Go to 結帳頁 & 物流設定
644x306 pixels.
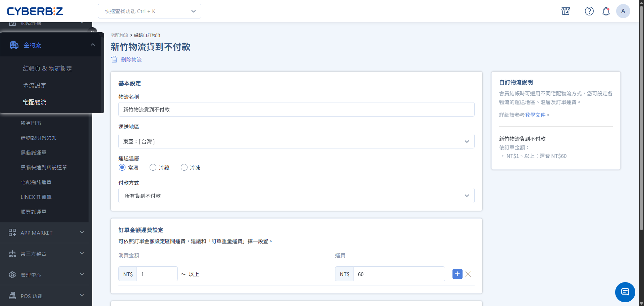[x=47, y=69]
